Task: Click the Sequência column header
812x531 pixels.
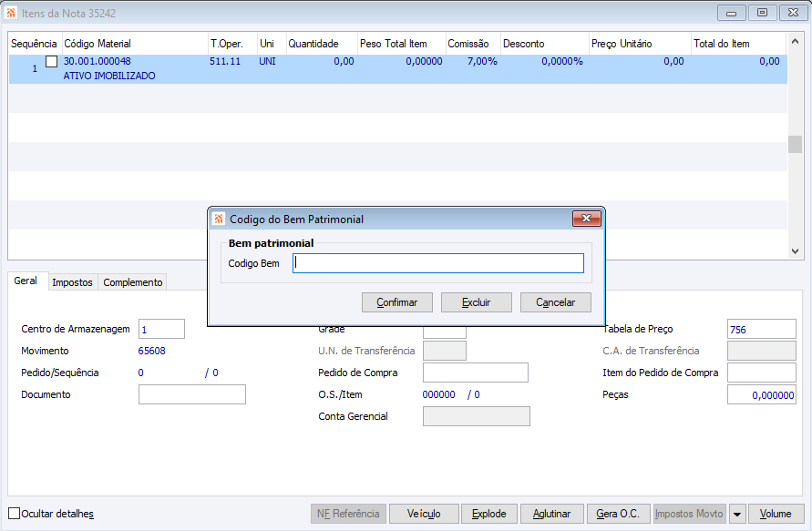Action: [35, 44]
